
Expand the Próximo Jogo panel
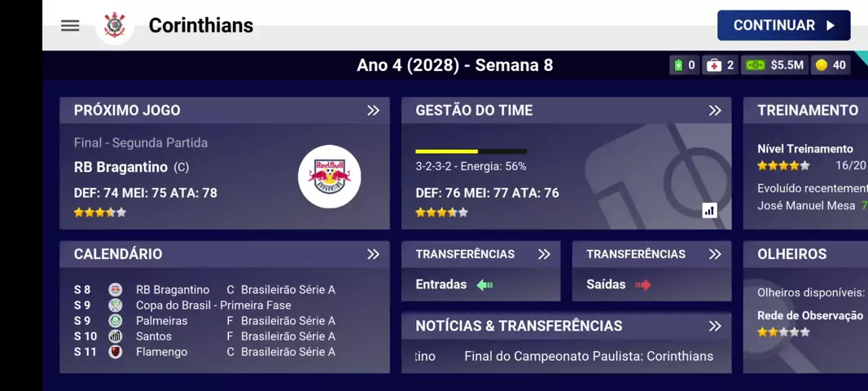pyautogui.click(x=373, y=110)
